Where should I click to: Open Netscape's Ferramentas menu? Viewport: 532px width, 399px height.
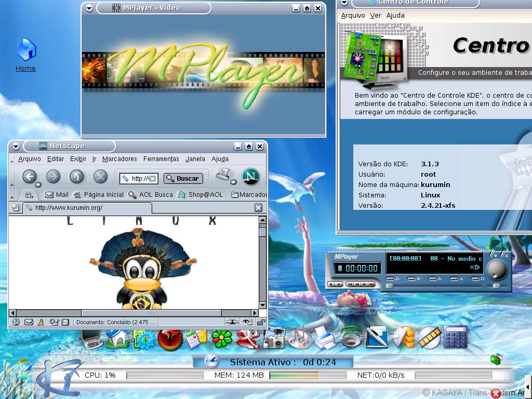161,159
